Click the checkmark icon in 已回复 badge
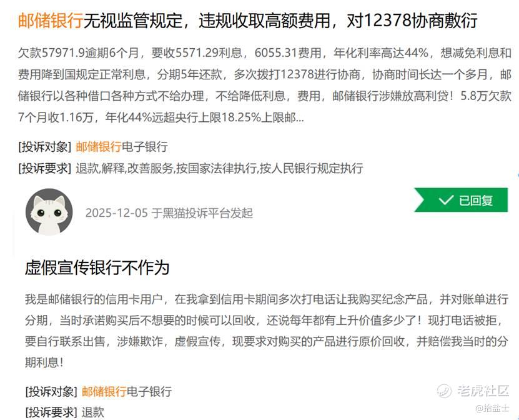The image size is (519, 420). (x=445, y=200)
